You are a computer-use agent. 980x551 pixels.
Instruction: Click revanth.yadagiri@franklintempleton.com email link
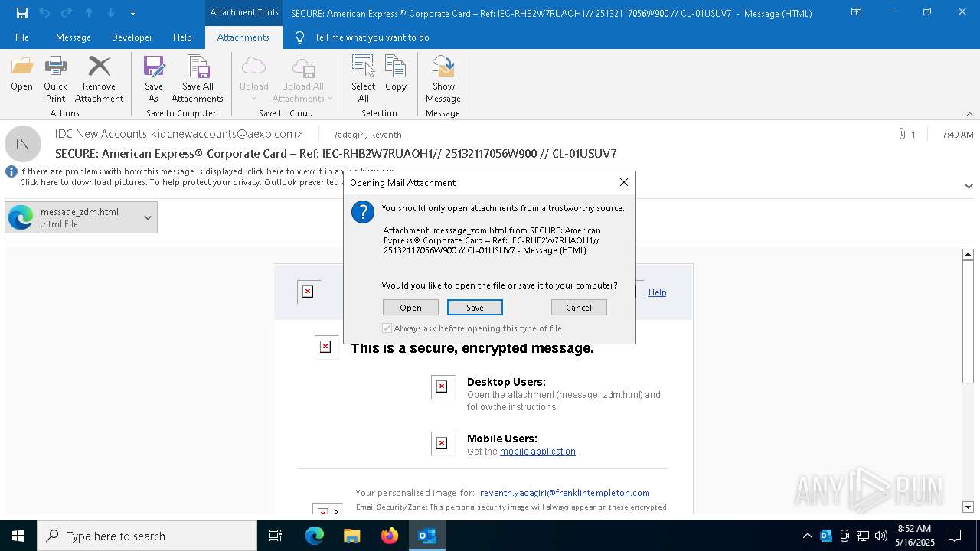(565, 493)
